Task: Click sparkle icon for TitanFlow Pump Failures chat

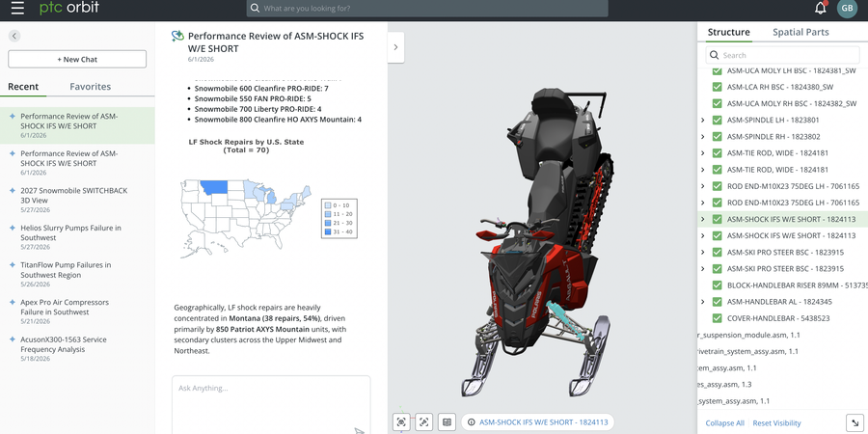Action: 13,264
